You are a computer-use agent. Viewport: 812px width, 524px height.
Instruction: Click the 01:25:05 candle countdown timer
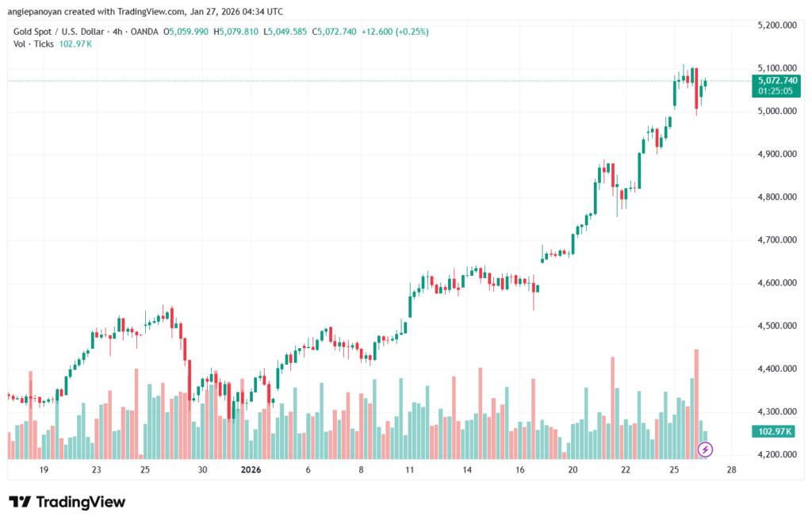777,91
